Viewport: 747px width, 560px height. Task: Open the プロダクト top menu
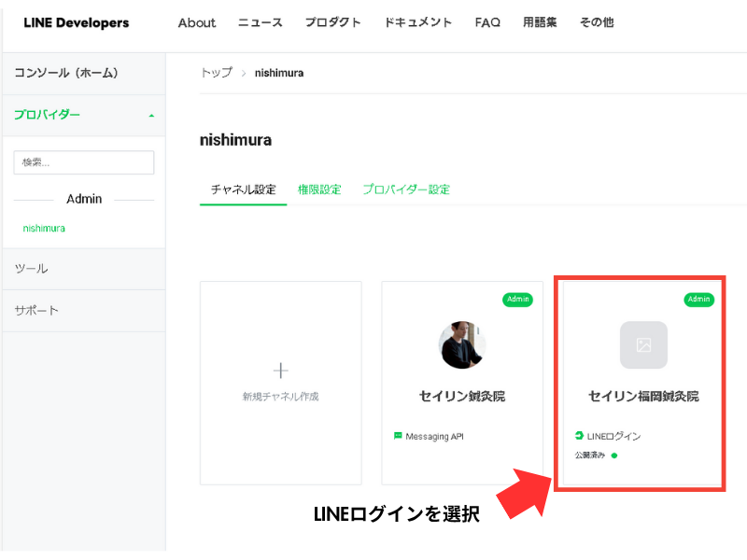click(x=332, y=22)
